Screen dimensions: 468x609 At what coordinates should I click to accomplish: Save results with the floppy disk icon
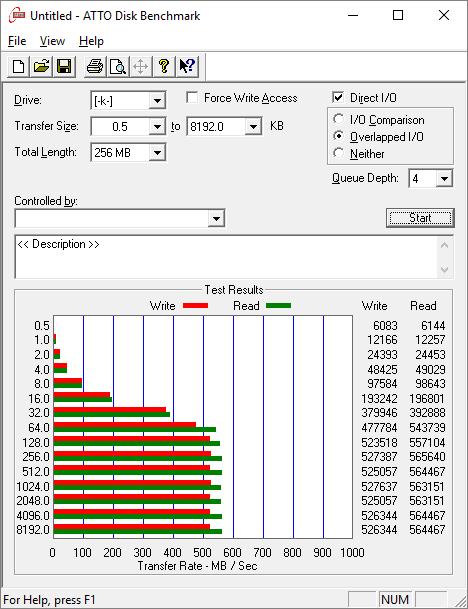64,66
